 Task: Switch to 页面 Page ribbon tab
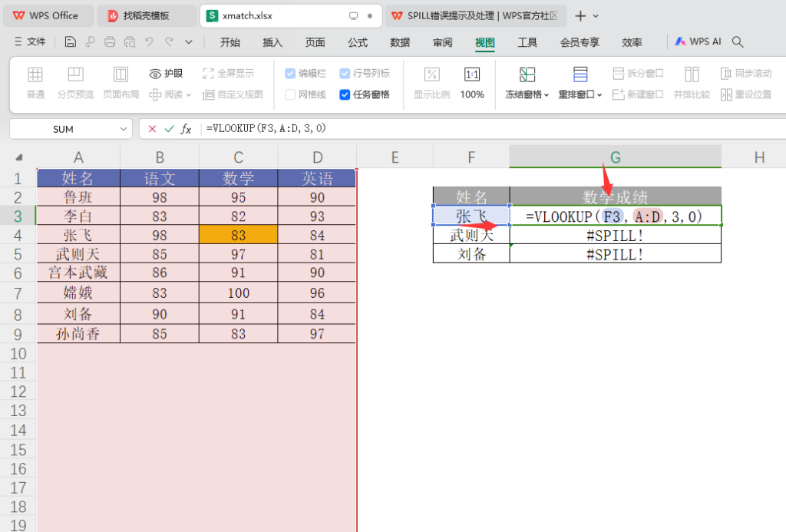pyautogui.click(x=315, y=43)
